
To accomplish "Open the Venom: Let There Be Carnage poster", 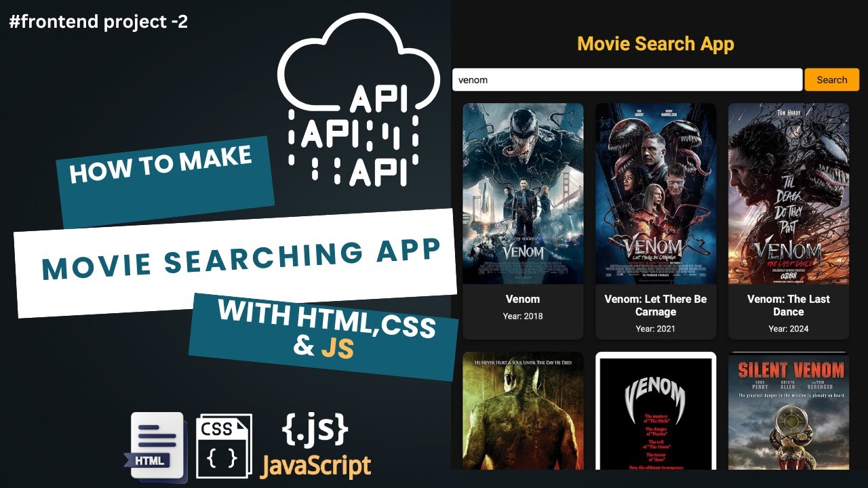I will point(656,193).
